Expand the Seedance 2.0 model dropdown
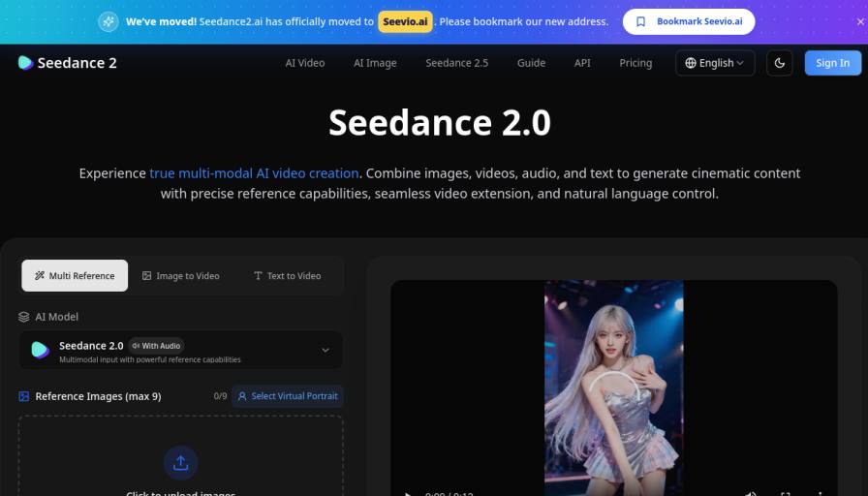 pos(180,350)
